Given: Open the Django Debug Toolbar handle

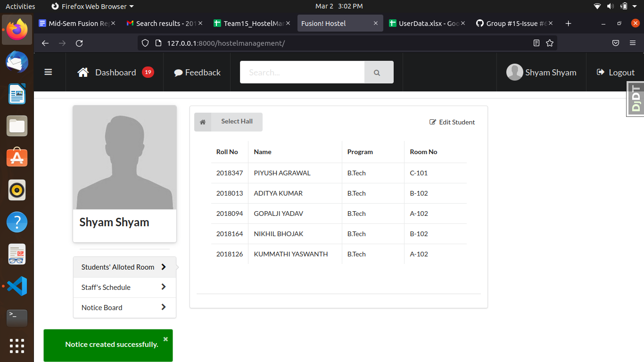Looking at the screenshot, I should click(636, 99).
